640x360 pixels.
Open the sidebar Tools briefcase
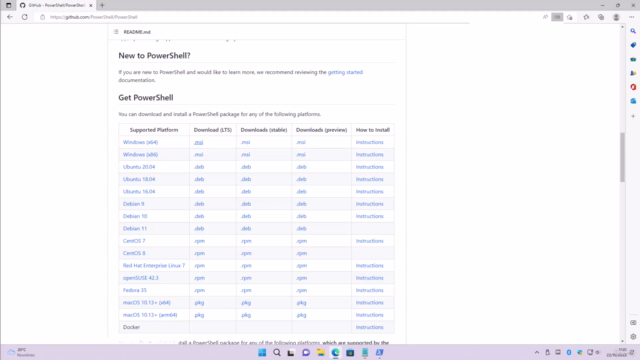pos(633,59)
